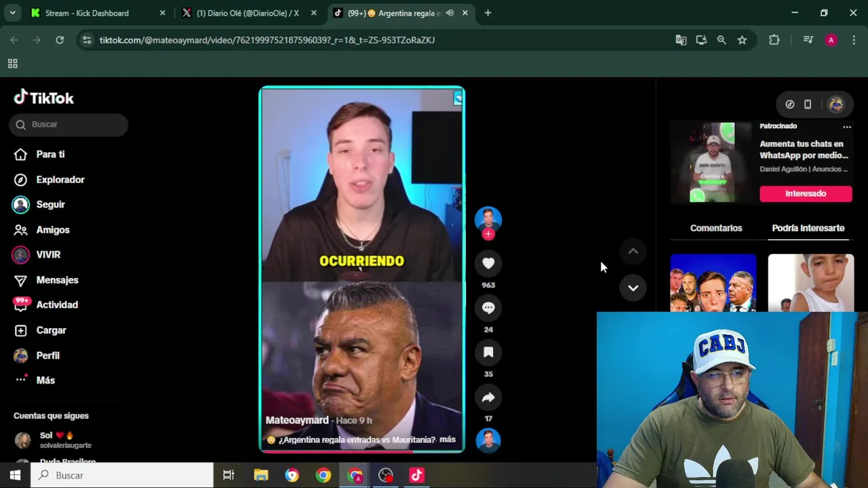Open the suggested video thumbnail with men in suits
The image size is (868, 488).
click(x=713, y=283)
